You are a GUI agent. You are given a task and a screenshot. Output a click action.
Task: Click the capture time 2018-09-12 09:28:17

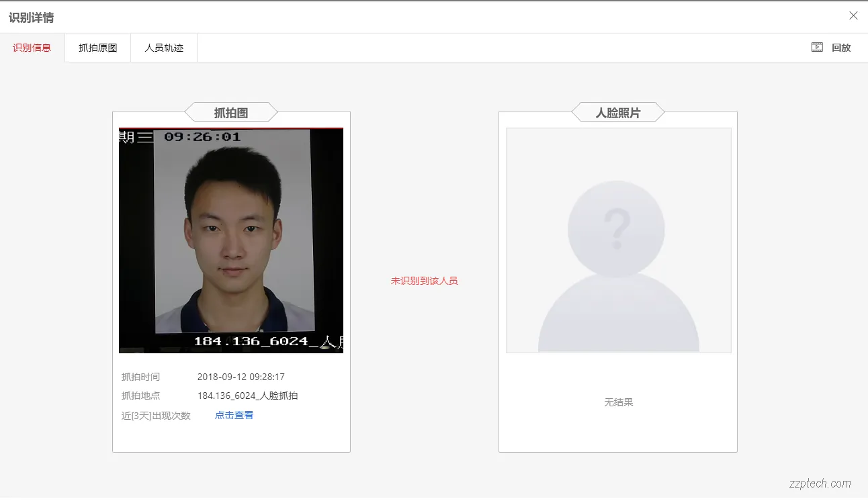pos(239,376)
